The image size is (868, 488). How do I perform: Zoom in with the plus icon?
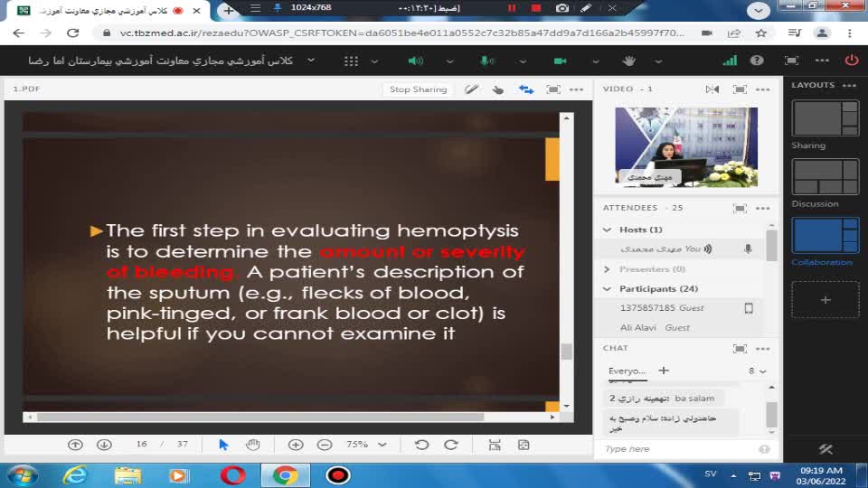pos(296,445)
